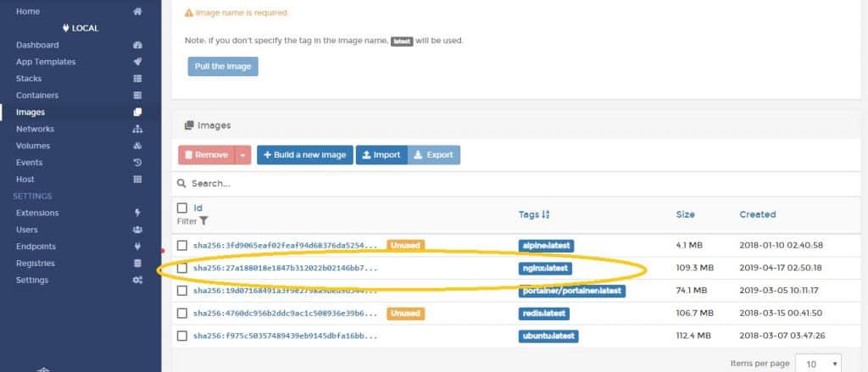Open Containers in the sidebar
Viewport: 868px width, 372px height.
pyautogui.click(x=37, y=95)
